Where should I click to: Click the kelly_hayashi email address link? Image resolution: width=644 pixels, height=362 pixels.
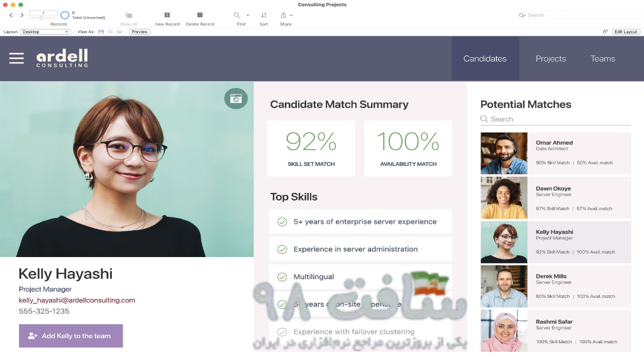pyautogui.click(x=77, y=300)
